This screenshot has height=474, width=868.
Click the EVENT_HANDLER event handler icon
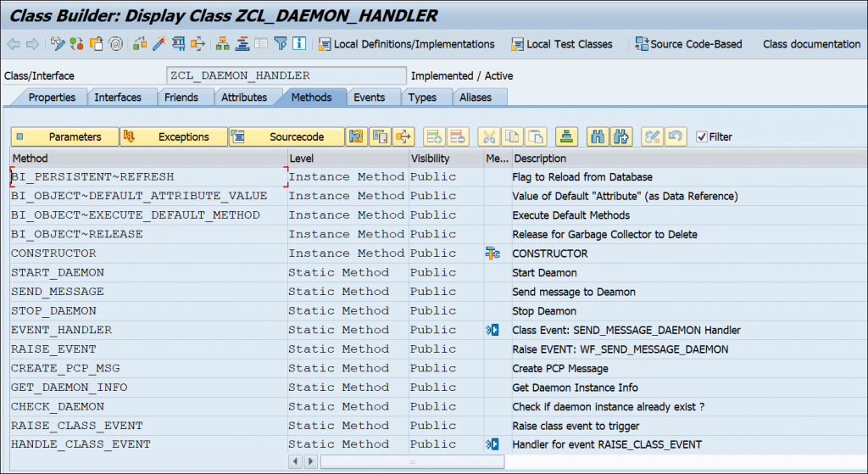point(492,330)
